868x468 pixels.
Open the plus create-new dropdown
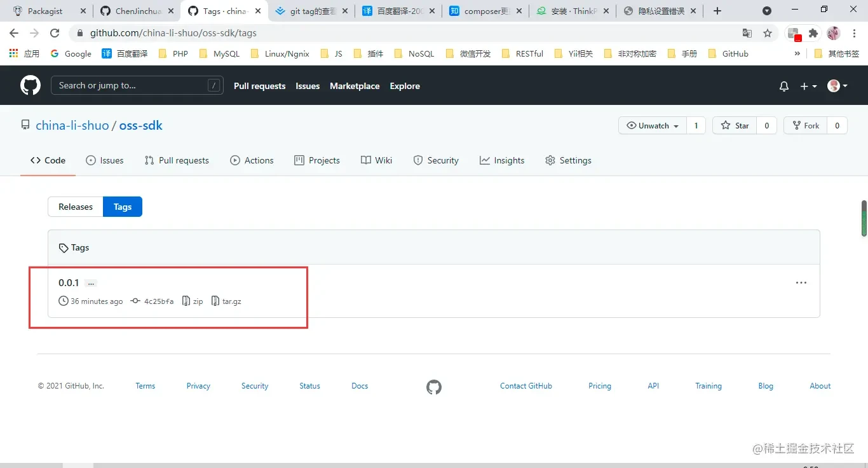click(808, 86)
